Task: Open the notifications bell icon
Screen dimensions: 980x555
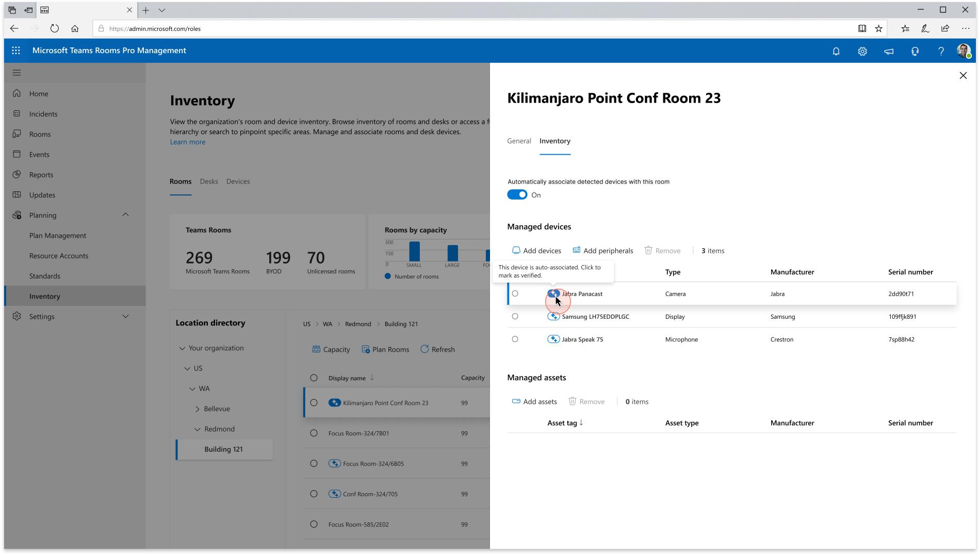Action: [836, 51]
